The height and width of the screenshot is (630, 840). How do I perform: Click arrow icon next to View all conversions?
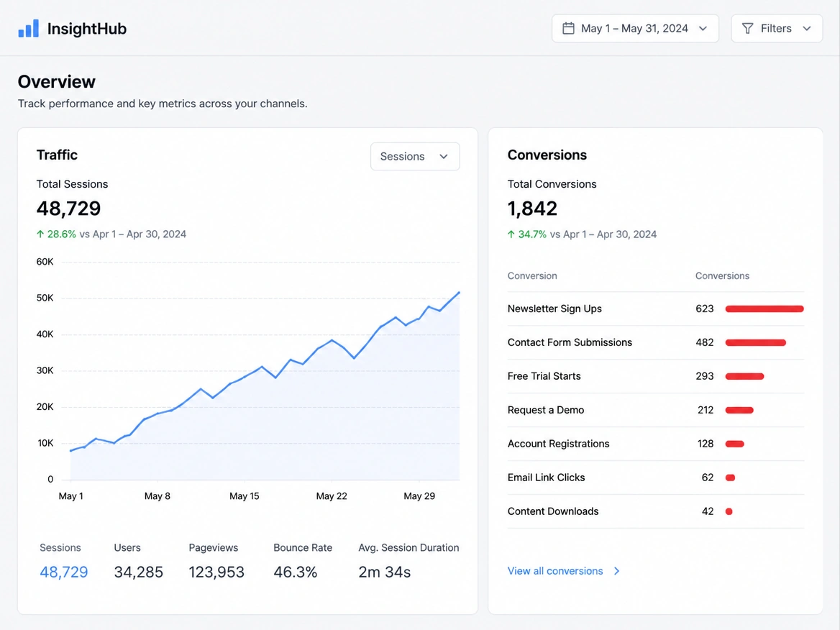tap(616, 571)
